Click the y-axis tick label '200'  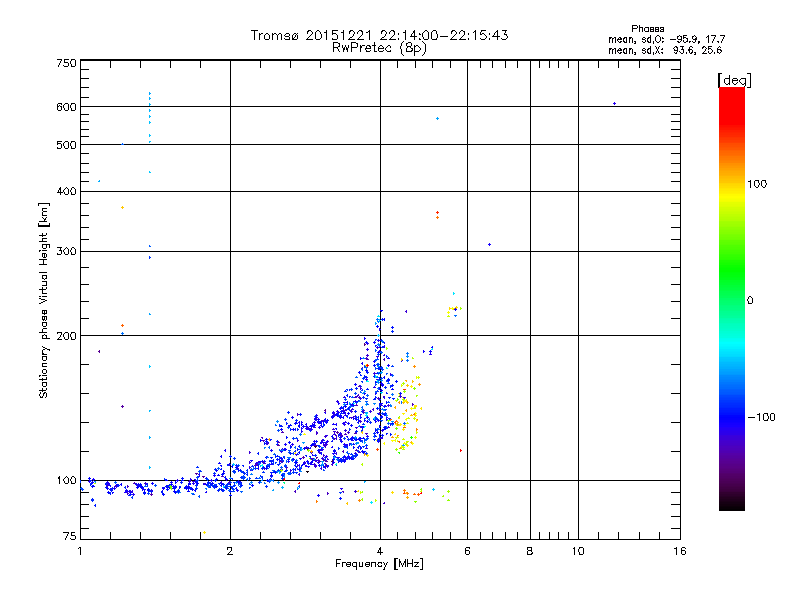pos(66,336)
